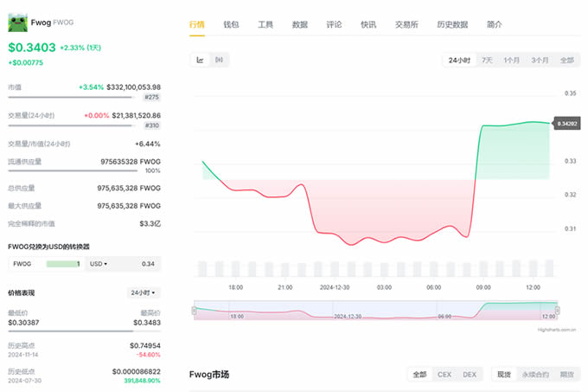588x392 pixels.
Task: Open the 行情 tab
Action: [197, 25]
